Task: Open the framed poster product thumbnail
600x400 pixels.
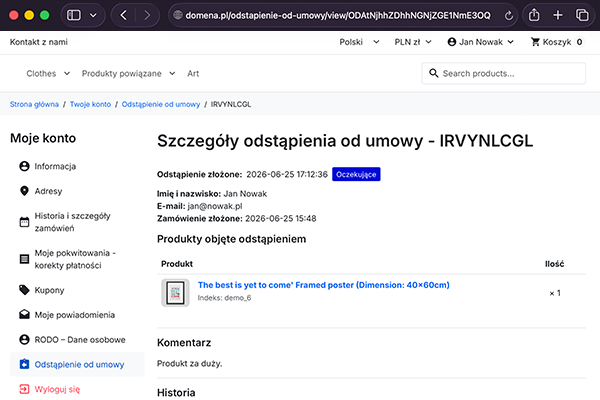Action: [x=175, y=293]
